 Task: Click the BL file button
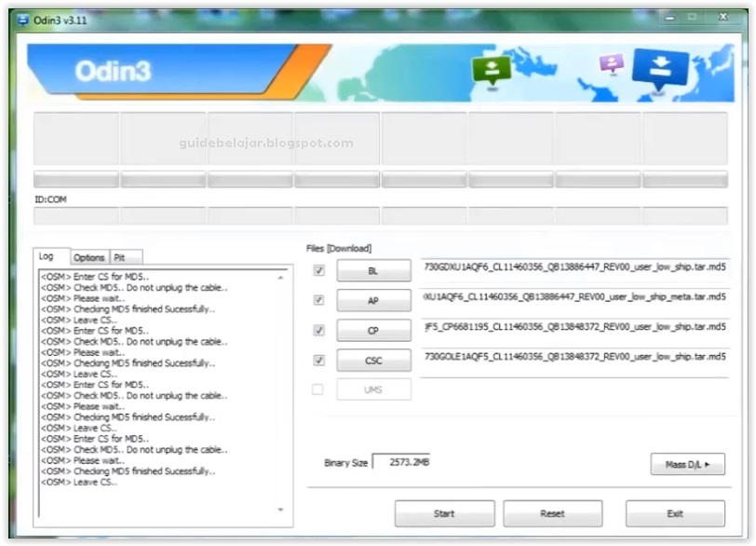point(373,270)
